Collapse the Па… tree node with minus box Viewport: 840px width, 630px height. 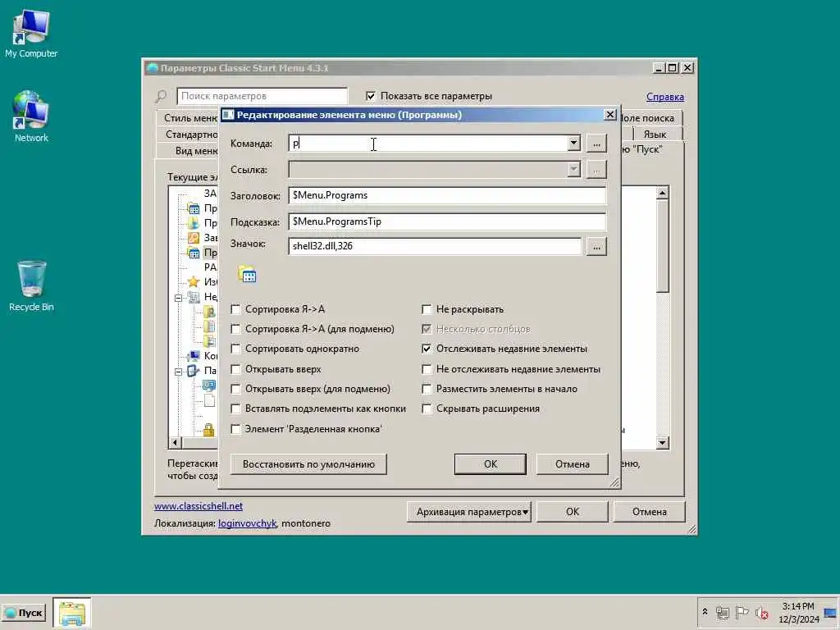[x=178, y=372]
